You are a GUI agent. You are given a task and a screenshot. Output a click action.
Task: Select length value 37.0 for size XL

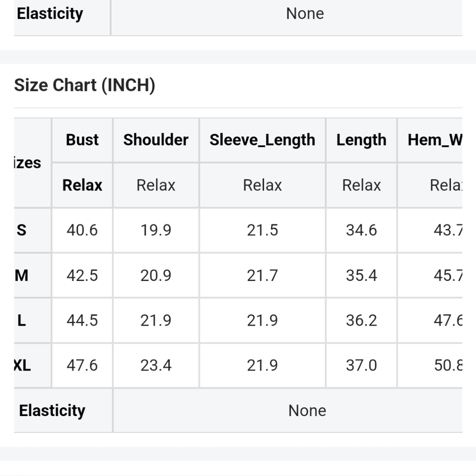(361, 366)
